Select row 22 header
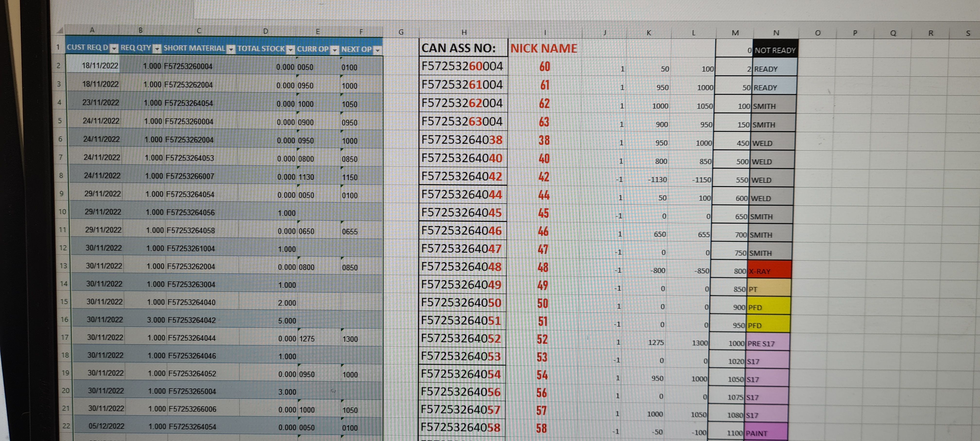Viewport: 980px width, 441px height. pyautogui.click(x=66, y=426)
